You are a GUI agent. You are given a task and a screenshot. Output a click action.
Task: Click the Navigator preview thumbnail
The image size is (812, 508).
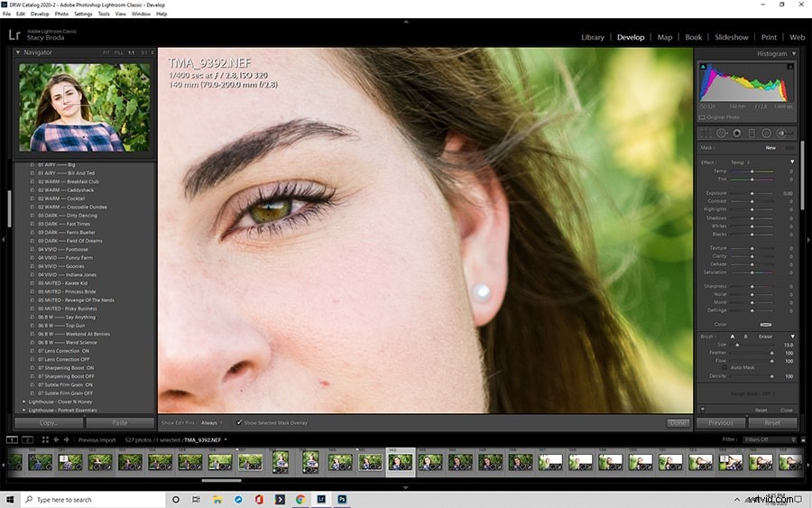pyautogui.click(x=85, y=107)
